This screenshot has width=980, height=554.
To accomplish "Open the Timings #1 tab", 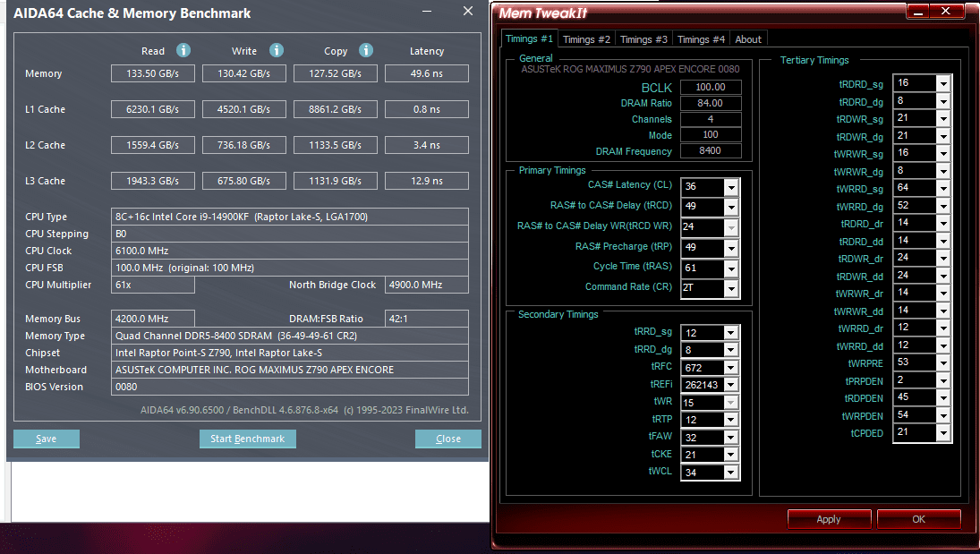I will pos(529,38).
